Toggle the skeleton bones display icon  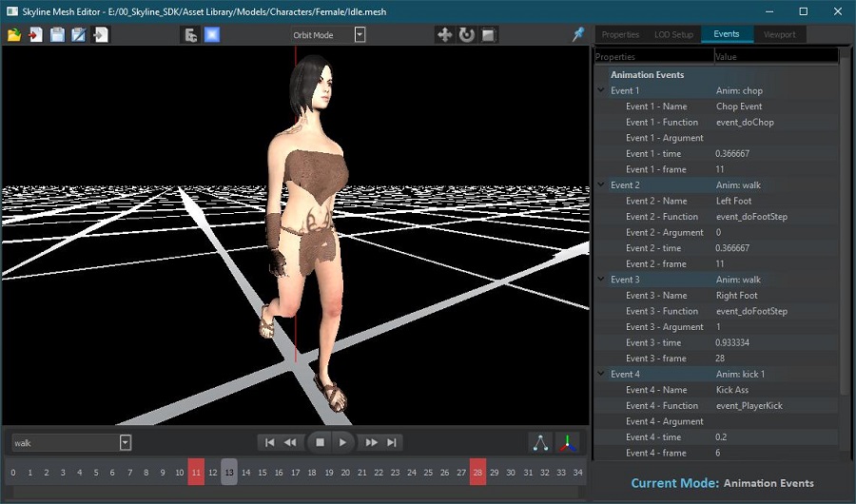tap(540, 442)
